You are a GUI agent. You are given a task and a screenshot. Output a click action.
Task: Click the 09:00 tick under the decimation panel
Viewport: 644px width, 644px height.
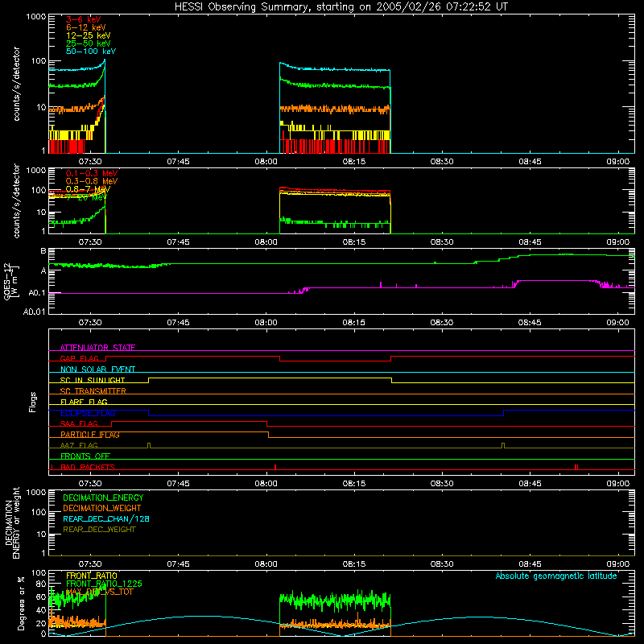(x=617, y=564)
